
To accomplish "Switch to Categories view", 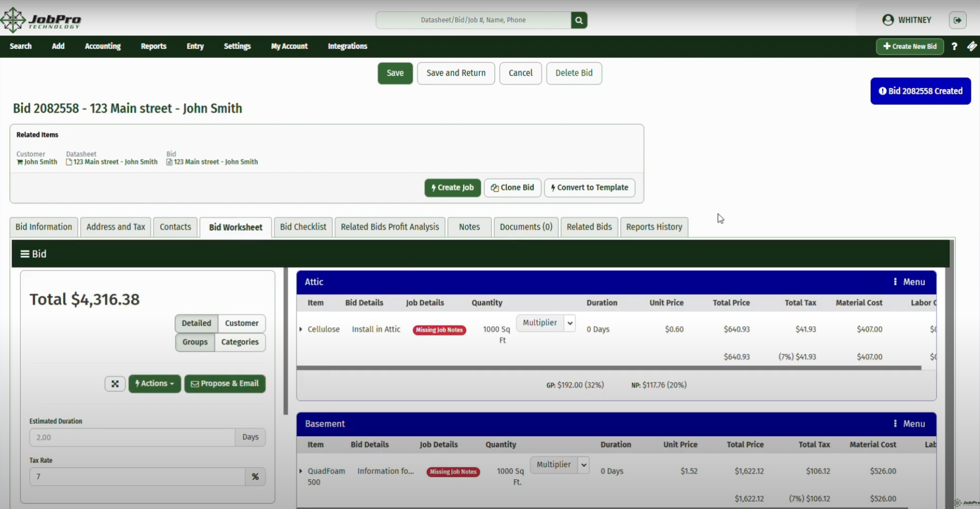I will pos(239,342).
